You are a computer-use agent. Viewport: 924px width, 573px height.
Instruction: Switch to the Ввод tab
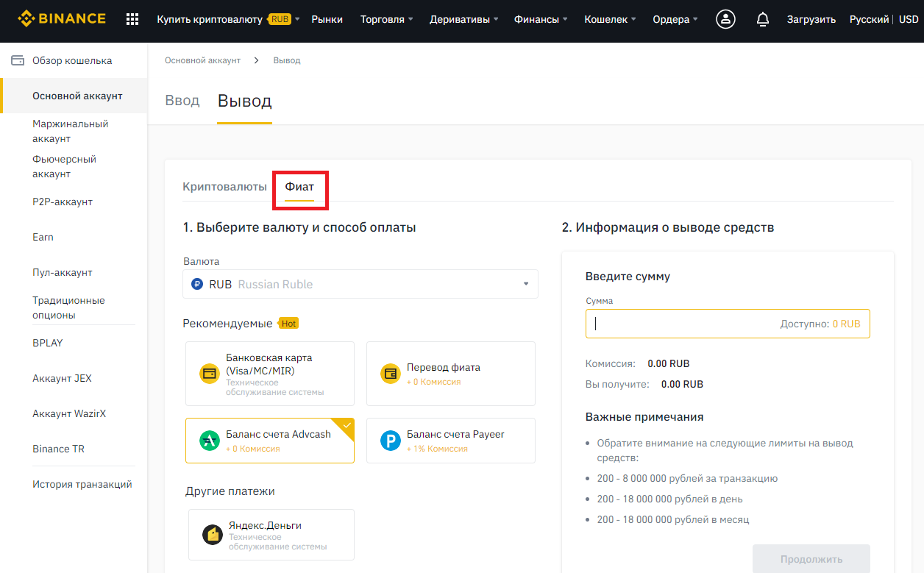coord(182,100)
